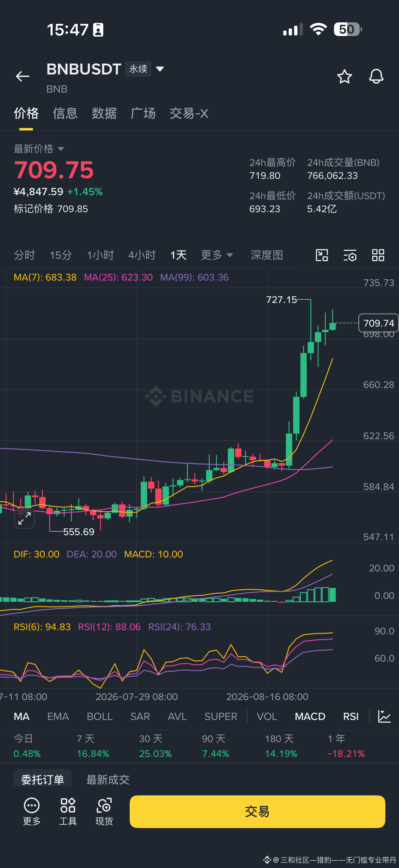Viewport: 399px width, 868px height.
Task: Open the chart drawing tool icon
Action: click(322, 255)
